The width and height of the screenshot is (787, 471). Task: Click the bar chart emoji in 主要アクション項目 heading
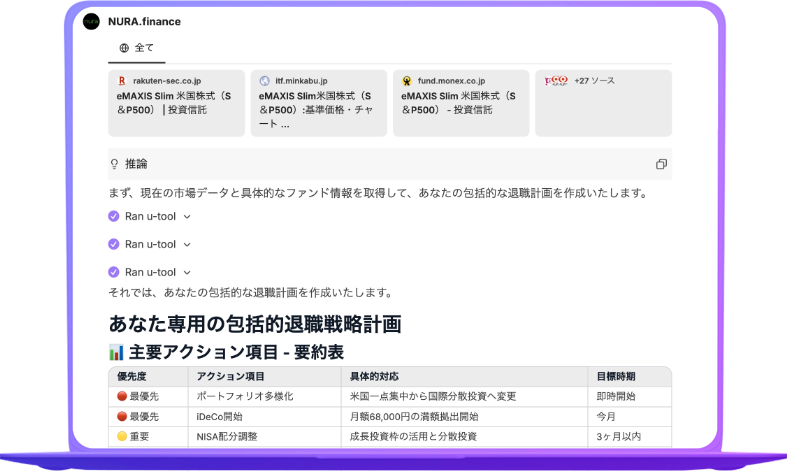coord(116,352)
